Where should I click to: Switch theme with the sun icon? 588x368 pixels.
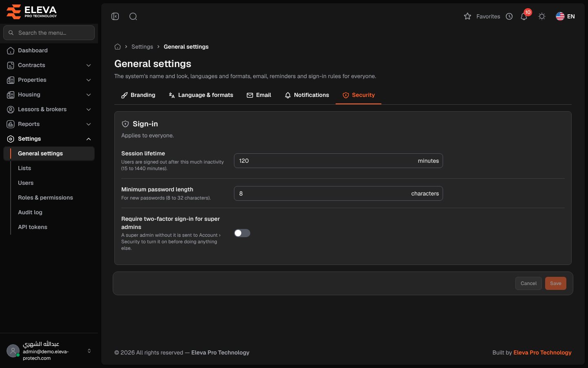(x=542, y=16)
